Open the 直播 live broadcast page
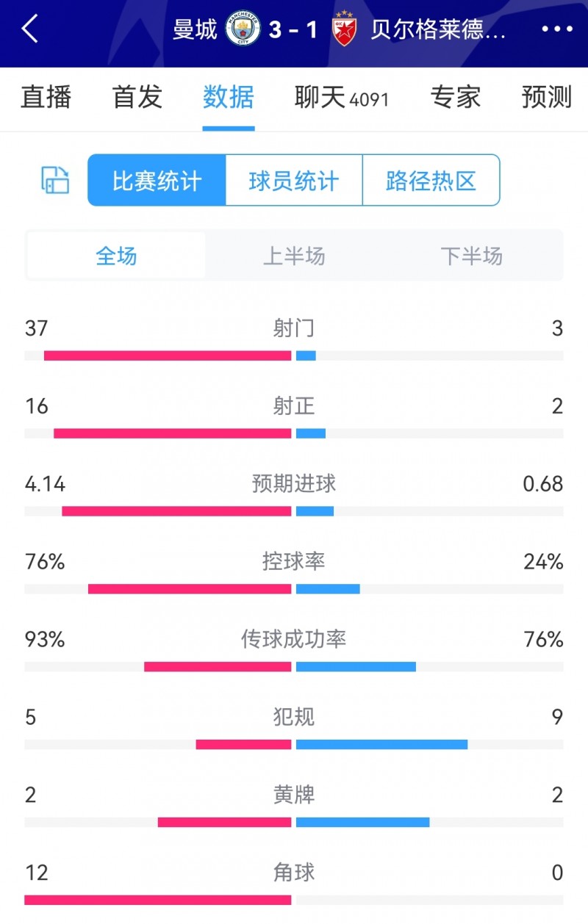588x924 pixels. point(46,98)
